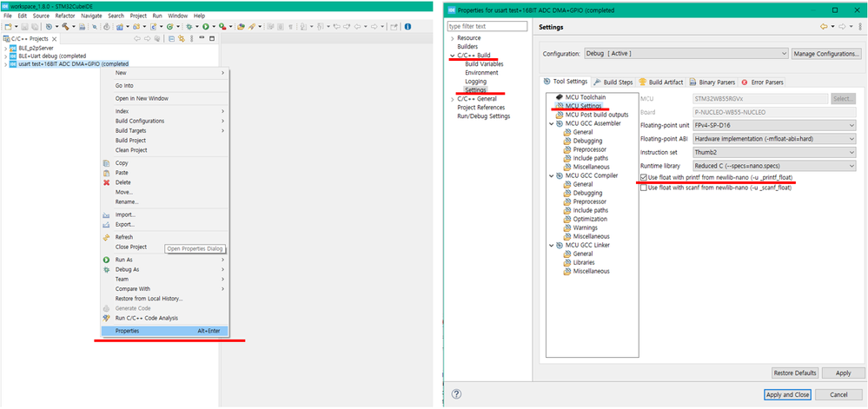Click the Cancel button
The width and height of the screenshot is (868, 409).
838,394
